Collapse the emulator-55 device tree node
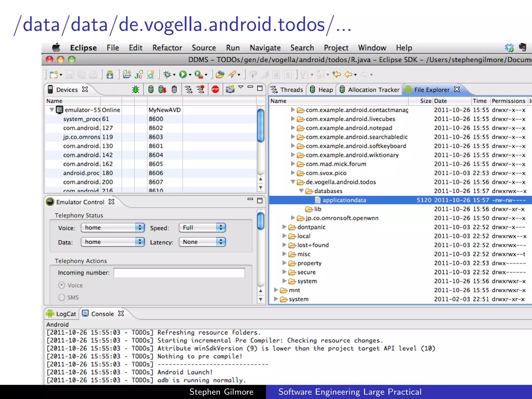 pos(52,110)
